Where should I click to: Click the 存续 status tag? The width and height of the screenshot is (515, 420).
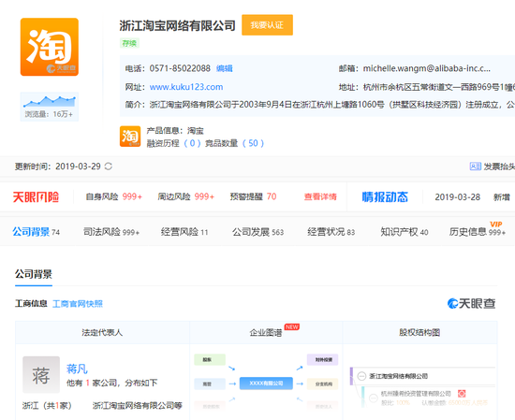[129, 43]
